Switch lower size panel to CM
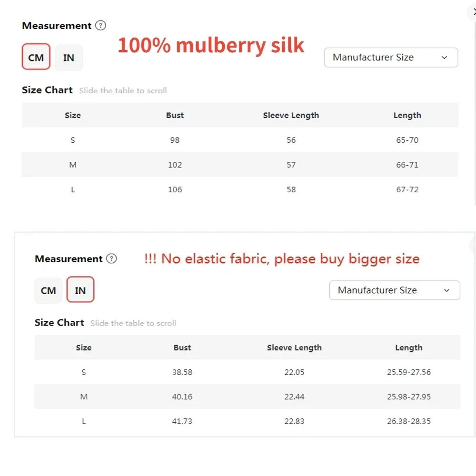The height and width of the screenshot is (476, 476). [x=49, y=290]
